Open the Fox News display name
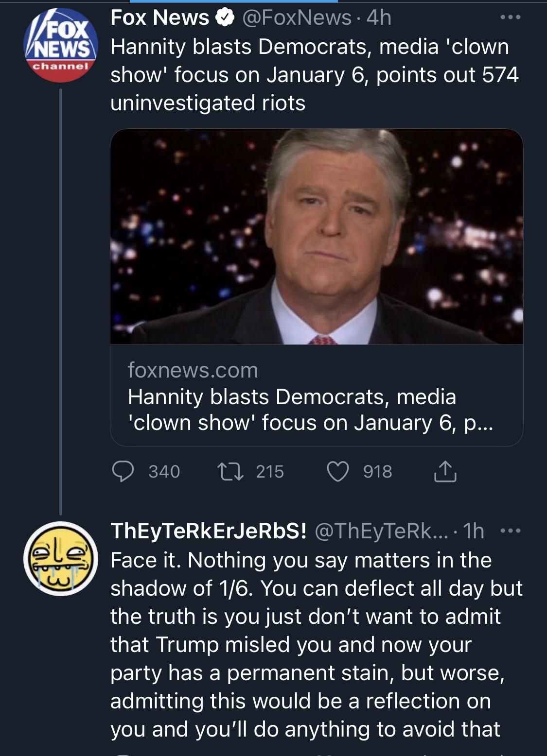 pyautogui.click(x=159, y=18)
